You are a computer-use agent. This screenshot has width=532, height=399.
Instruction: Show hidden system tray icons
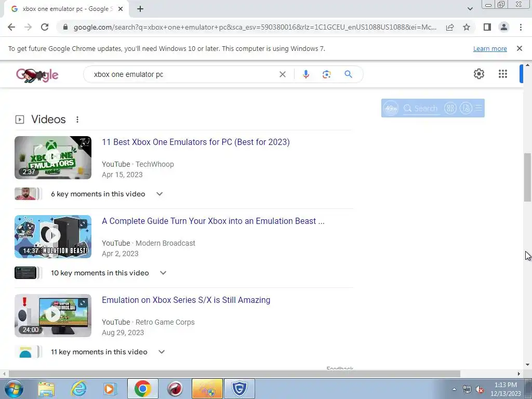coord(454,389)
